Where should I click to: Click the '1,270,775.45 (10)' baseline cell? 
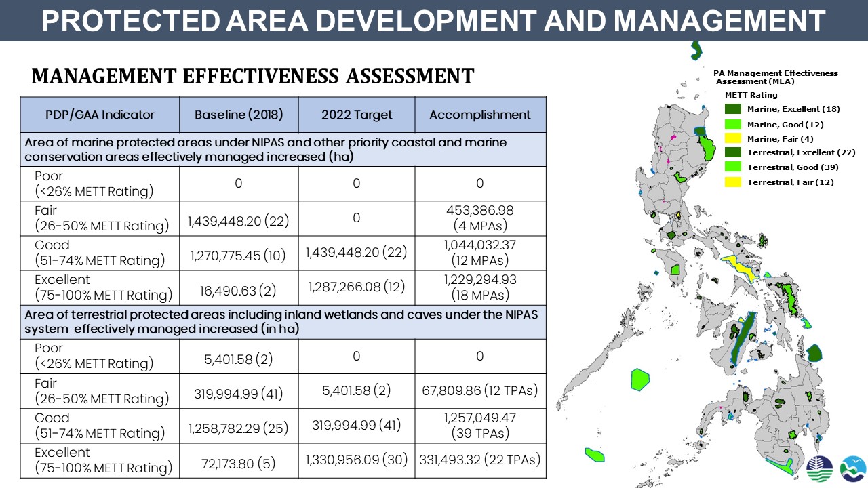click(239, 253)
